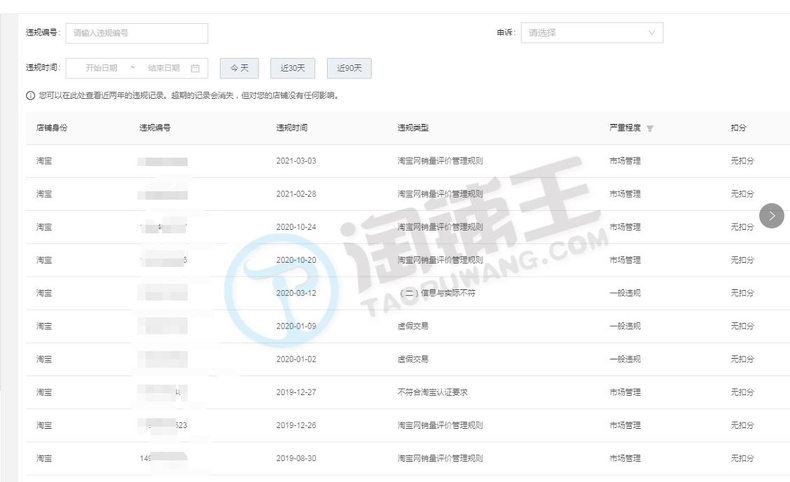790x482 pixels.
Task: Select the 结束日期 end date field
Action: 163,68
